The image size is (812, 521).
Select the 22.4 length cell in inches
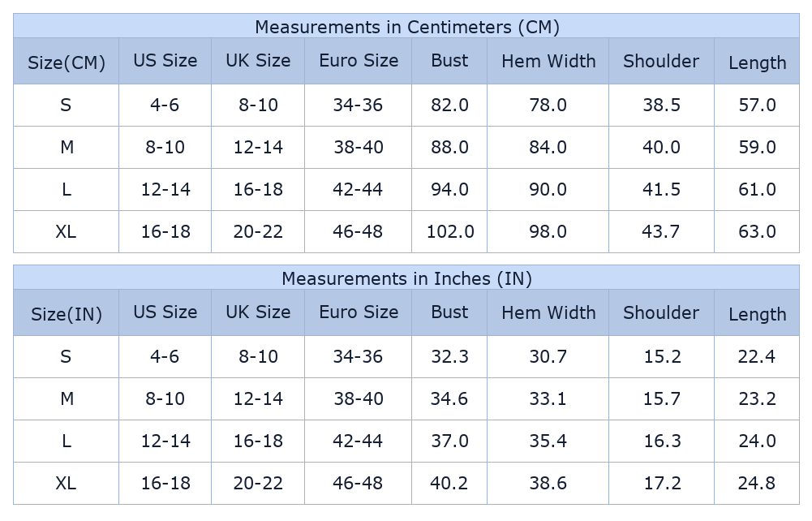click(757, 356)
